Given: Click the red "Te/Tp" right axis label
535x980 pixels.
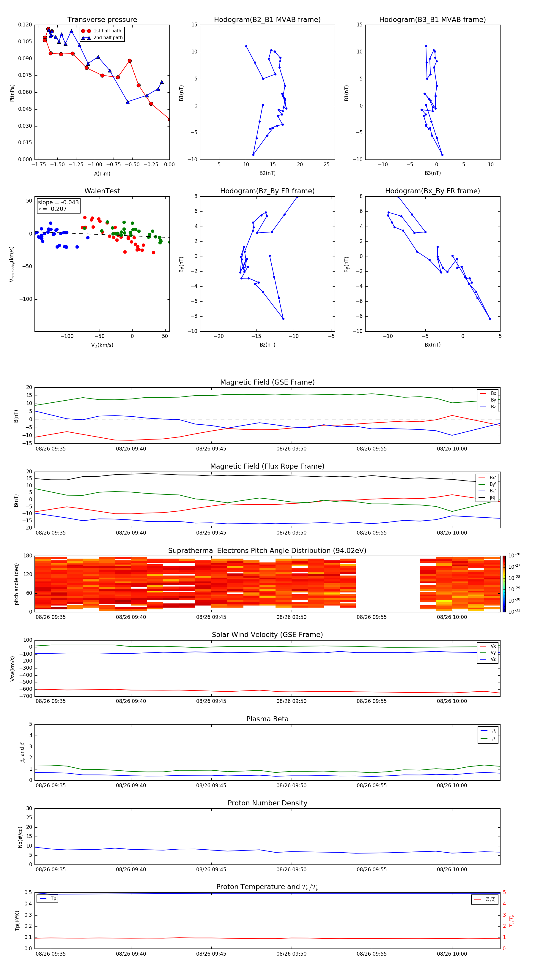Looking at the screenshot, I should pyautogui.click(x=512, y=921).
